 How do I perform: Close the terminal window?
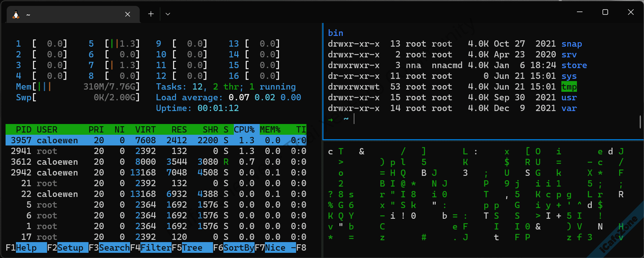631,12
